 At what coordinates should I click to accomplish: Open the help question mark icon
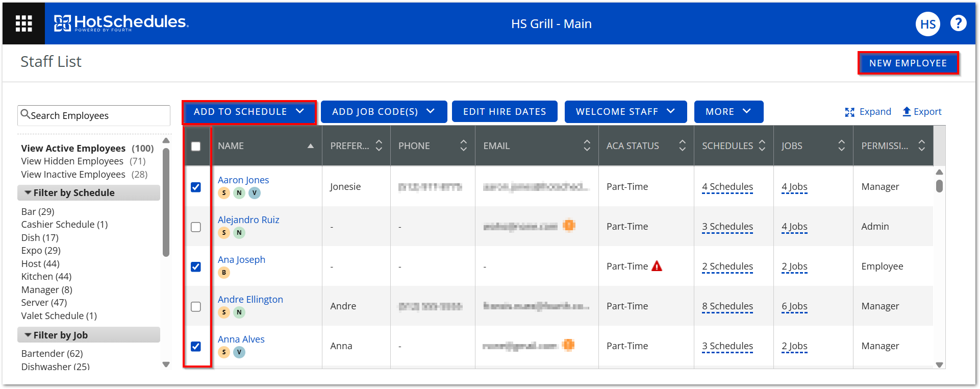958,23
